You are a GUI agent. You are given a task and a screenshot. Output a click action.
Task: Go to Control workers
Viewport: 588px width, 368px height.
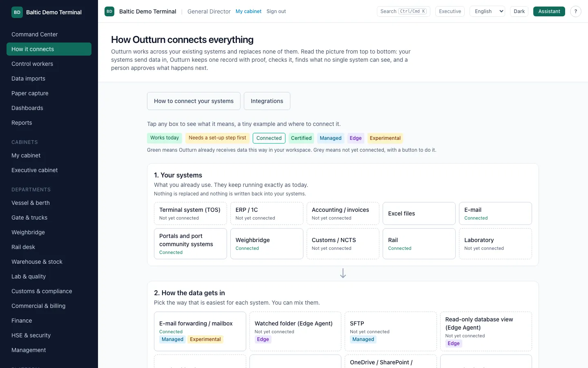(x=49, y=64)
